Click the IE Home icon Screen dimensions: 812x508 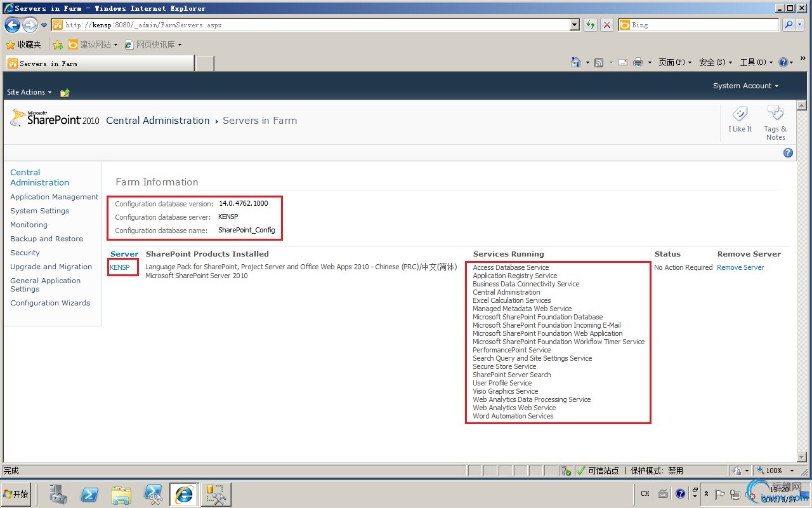(x=576, y=62)
